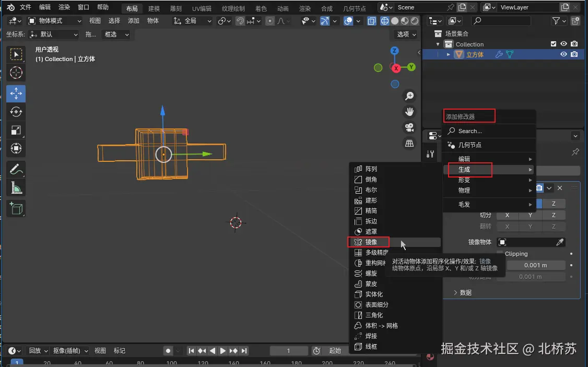Screen dimensions: 588x367
Task: Open 全局 transform orientation dropdown
Action: tap(192, 21)
